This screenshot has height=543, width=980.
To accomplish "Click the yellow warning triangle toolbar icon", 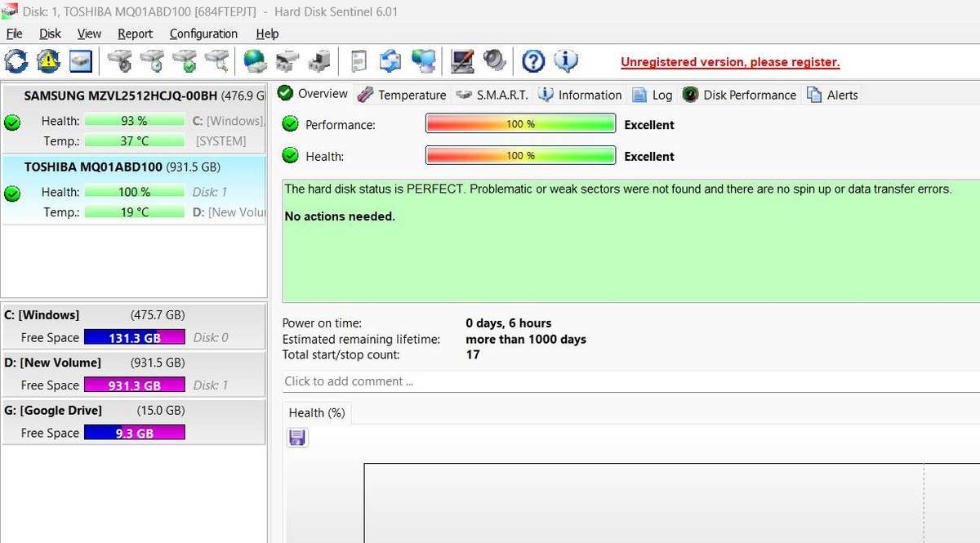I will (x=48, y=61).
